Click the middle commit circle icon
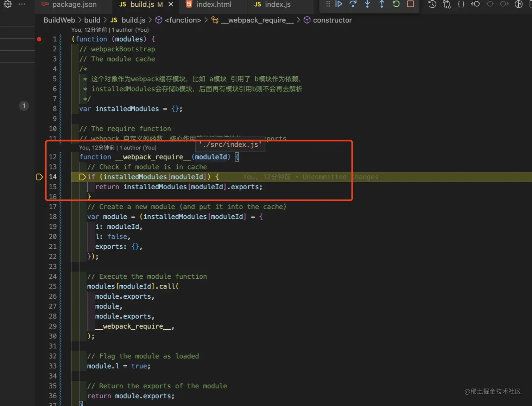 [490, 4]
